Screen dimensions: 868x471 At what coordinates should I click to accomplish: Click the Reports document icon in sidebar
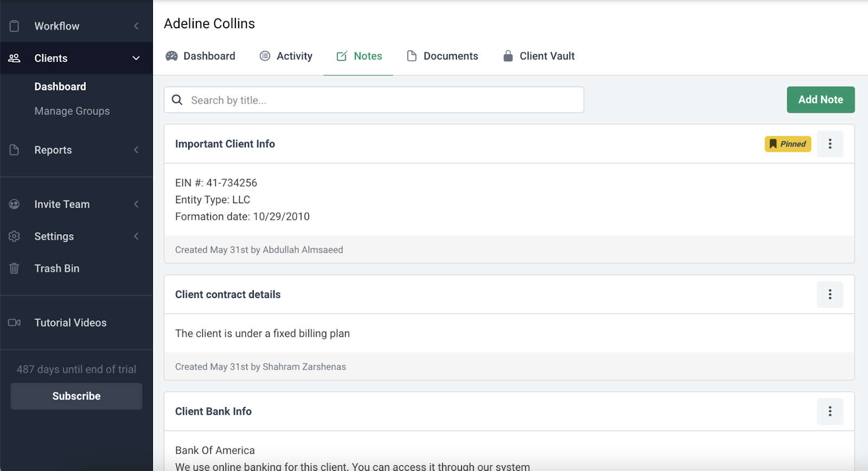(x=15, y=150)
